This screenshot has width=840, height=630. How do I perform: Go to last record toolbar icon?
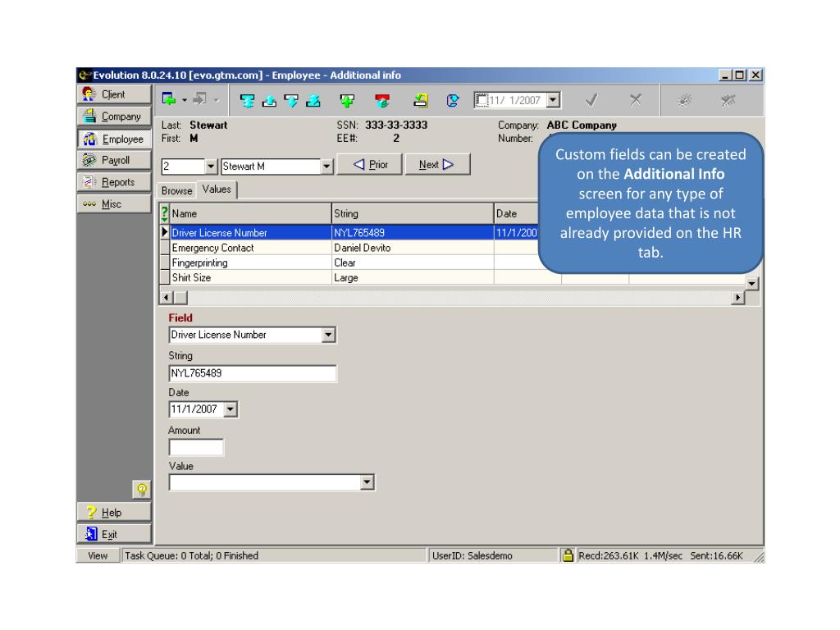313,100
